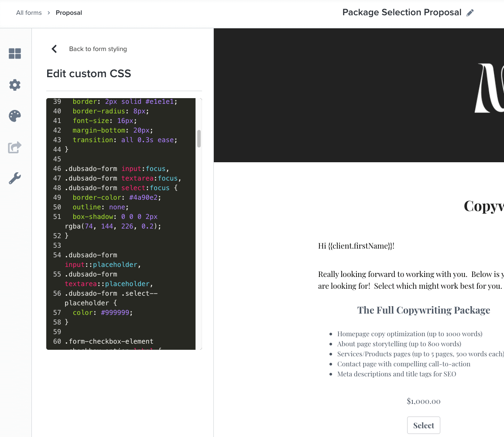
Task: Click the back arrow chevron
Action: click(x=55, y=49)
